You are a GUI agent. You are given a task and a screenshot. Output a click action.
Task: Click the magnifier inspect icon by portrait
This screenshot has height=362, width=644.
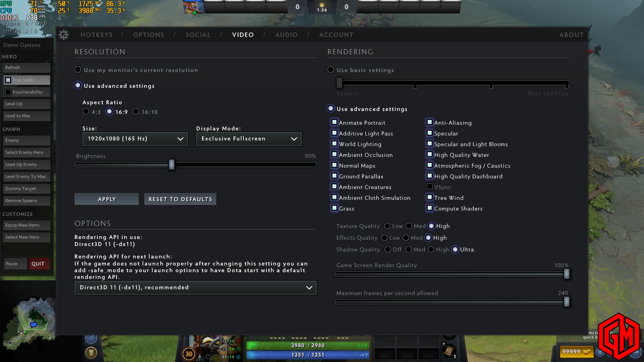pyautogui.click(x=208, y=357)
